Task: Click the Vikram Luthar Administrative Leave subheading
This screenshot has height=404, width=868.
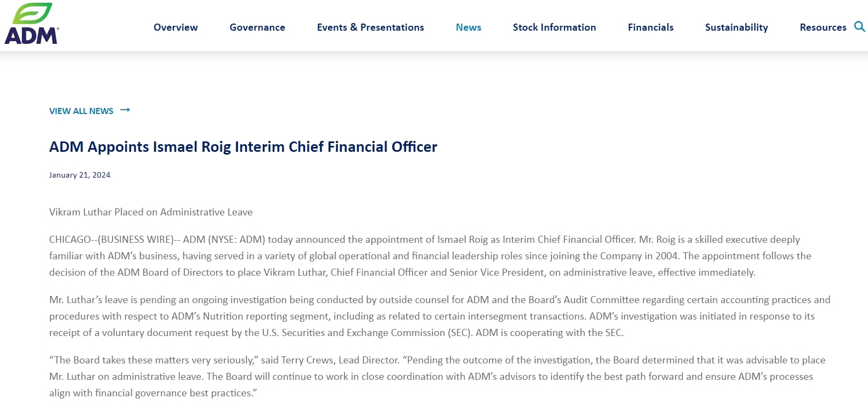Action: pos(151,212)
